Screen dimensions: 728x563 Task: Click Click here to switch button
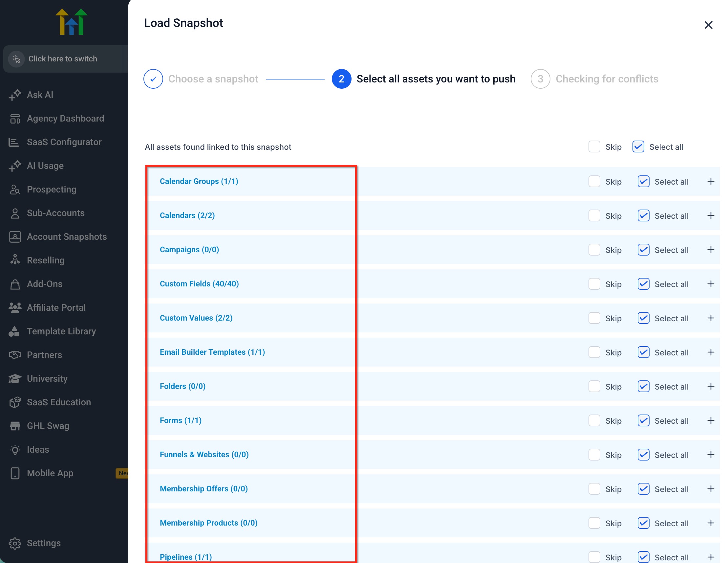66,59
